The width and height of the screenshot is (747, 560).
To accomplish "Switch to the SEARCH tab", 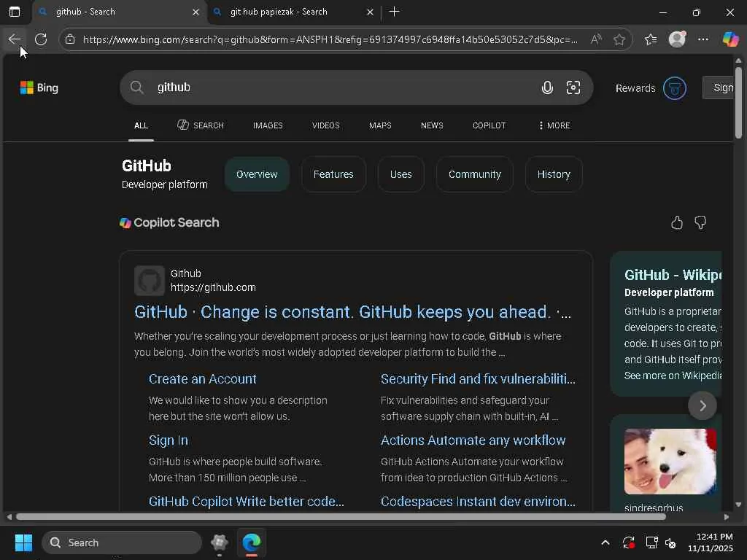I will tap(201, 125).
